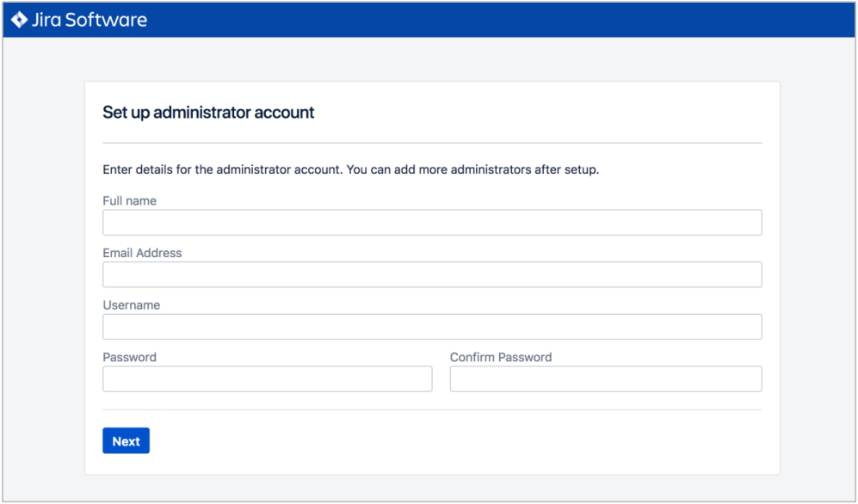The image size is (858, 504).
Task: Click the 'Enter details for the administrator' description
Action: pos(351,169)
